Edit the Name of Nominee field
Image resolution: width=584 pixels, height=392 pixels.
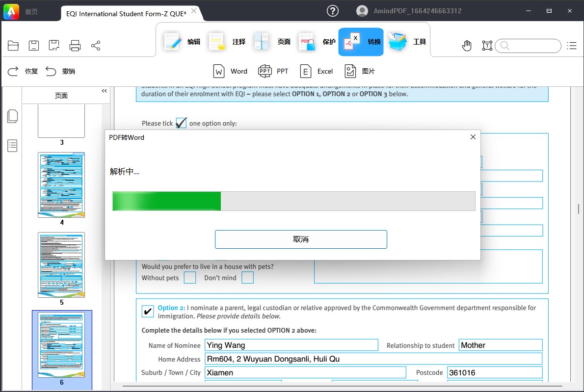click(x=292, y=345)
